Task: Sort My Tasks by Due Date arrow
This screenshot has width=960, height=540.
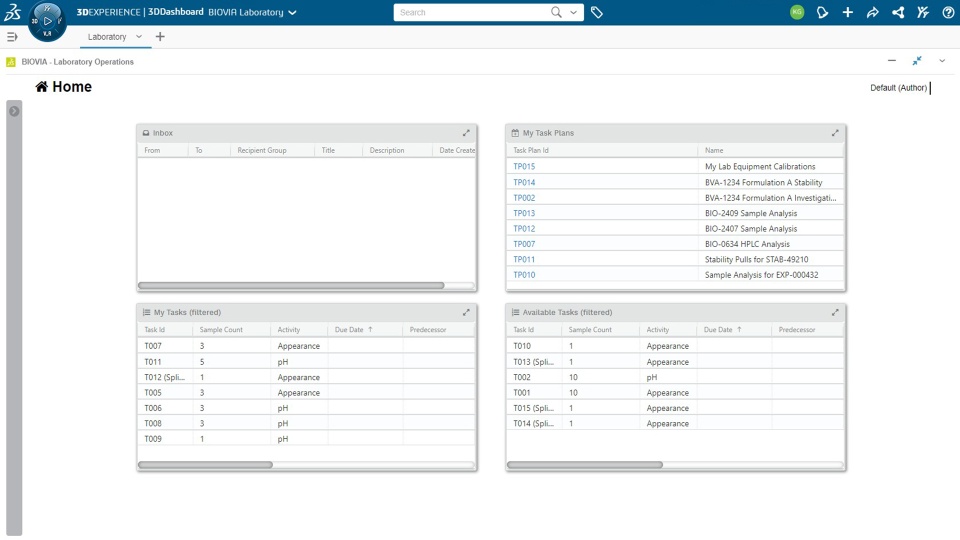Action: pos(370,329)
